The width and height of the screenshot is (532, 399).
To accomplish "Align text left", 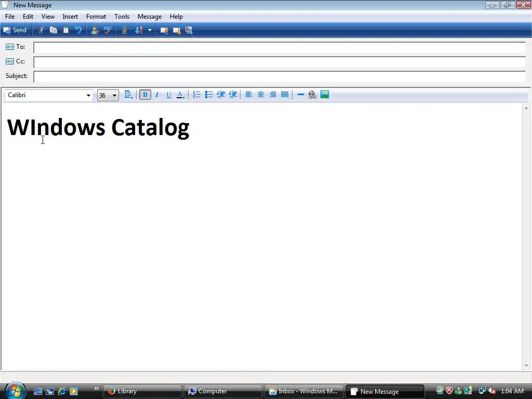I will click(249, 95).
